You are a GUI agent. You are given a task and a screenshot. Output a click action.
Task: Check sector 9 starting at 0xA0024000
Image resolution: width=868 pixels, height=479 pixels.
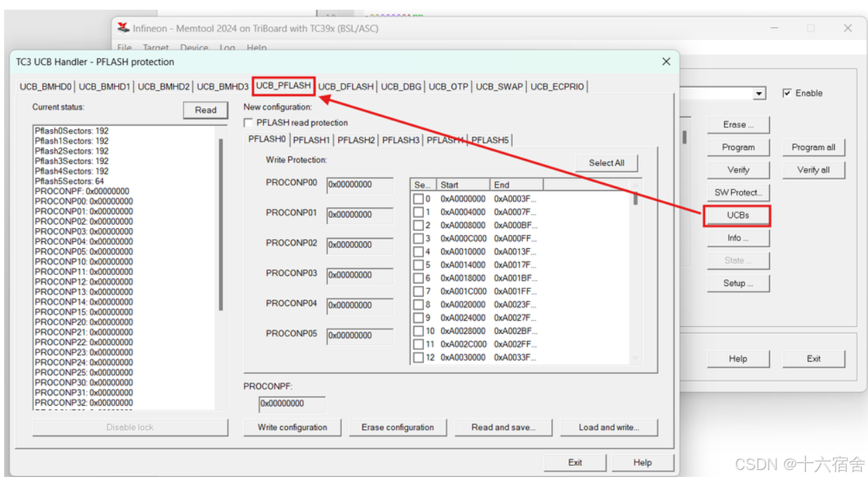click(418, 318)
